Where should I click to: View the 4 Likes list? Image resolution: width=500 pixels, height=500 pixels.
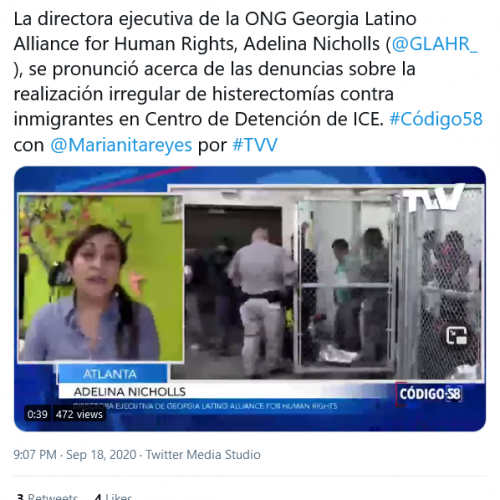click(x=113, y=496)
